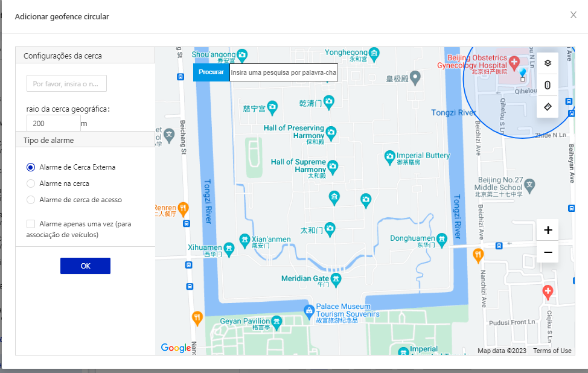
Task: Enable Alarme apenas uma vez checkbox
Action: (31, 224)
